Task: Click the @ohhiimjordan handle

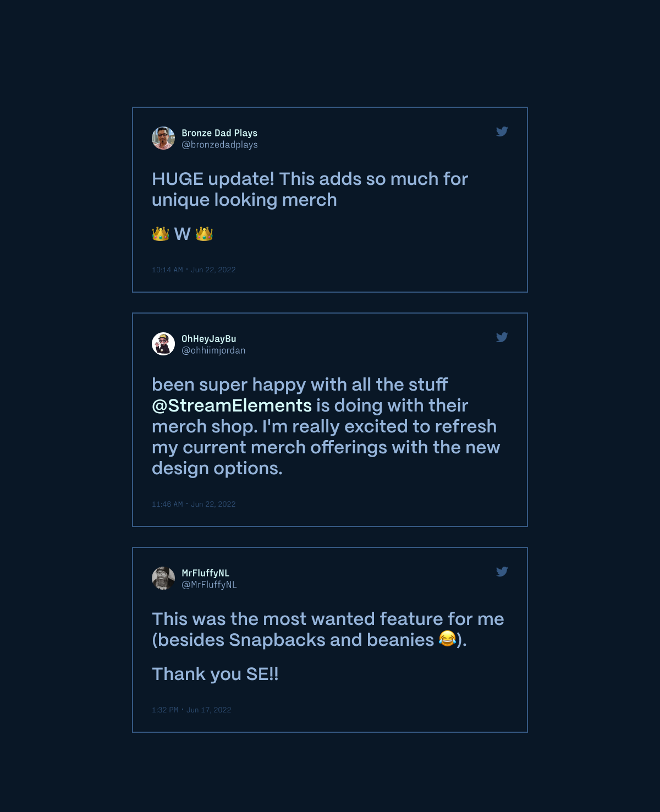Action: point(213,350)
